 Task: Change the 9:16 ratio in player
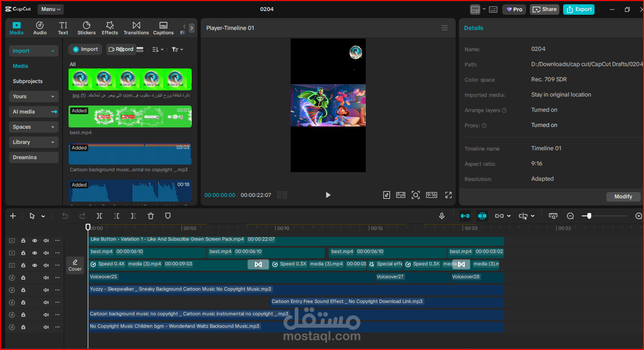431,195
